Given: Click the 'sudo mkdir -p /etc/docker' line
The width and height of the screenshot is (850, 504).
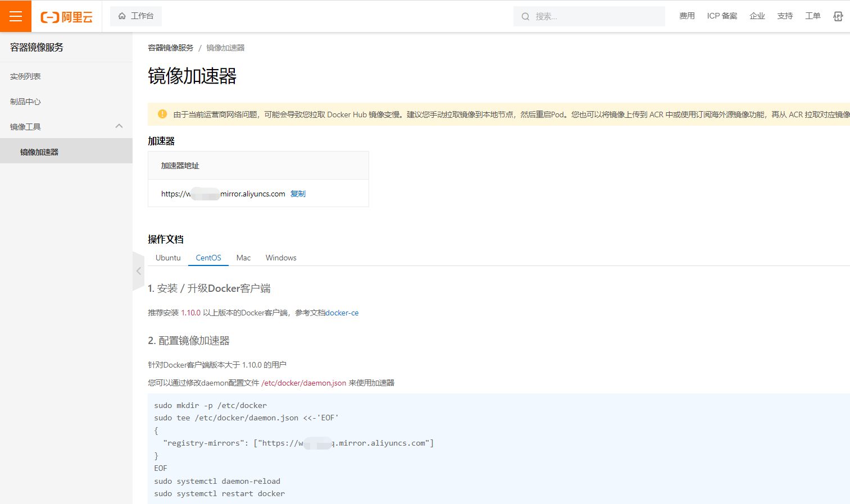Looking at the screenshot, I should 211,405.
